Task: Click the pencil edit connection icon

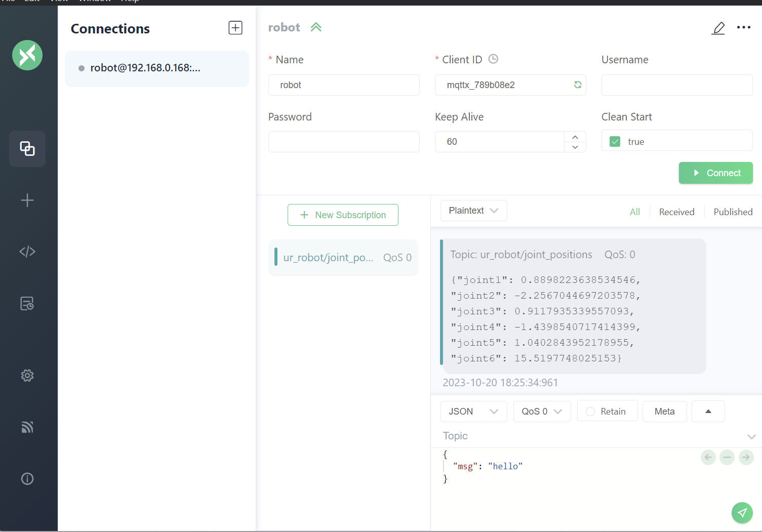Action: (x=718, y=28)
